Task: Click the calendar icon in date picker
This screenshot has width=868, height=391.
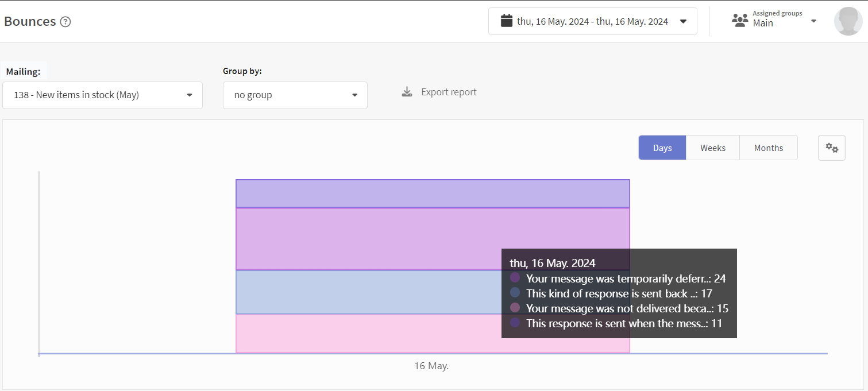Action: (x=506, y=21)
